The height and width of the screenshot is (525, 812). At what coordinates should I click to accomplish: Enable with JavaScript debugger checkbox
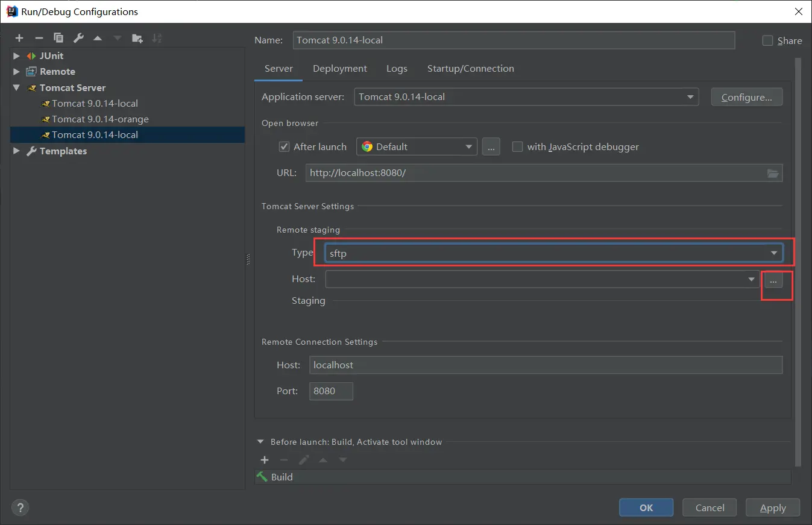(517, 146)
